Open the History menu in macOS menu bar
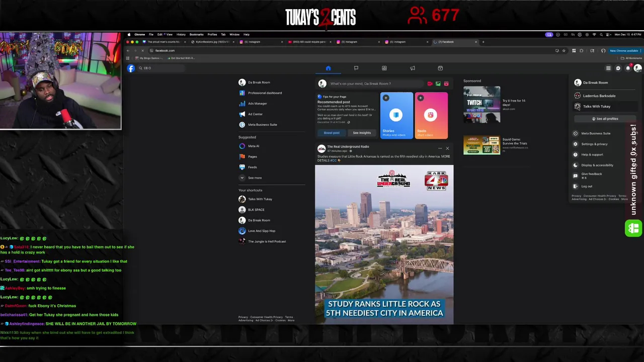644x362 pixels. pyautogui.click(x=181, y=35)
